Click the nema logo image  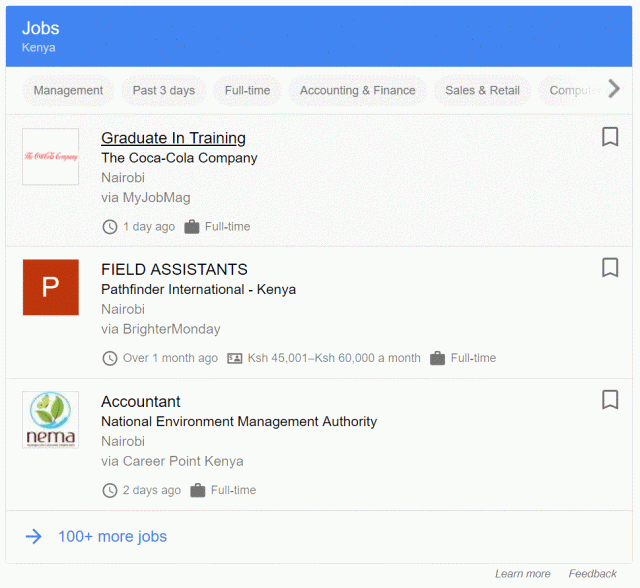tap(51, 419)
